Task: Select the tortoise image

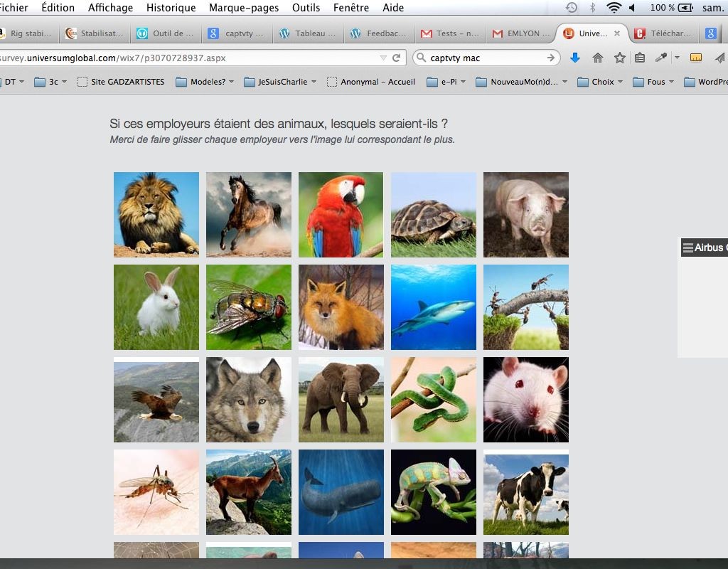Action: point(433,215)
